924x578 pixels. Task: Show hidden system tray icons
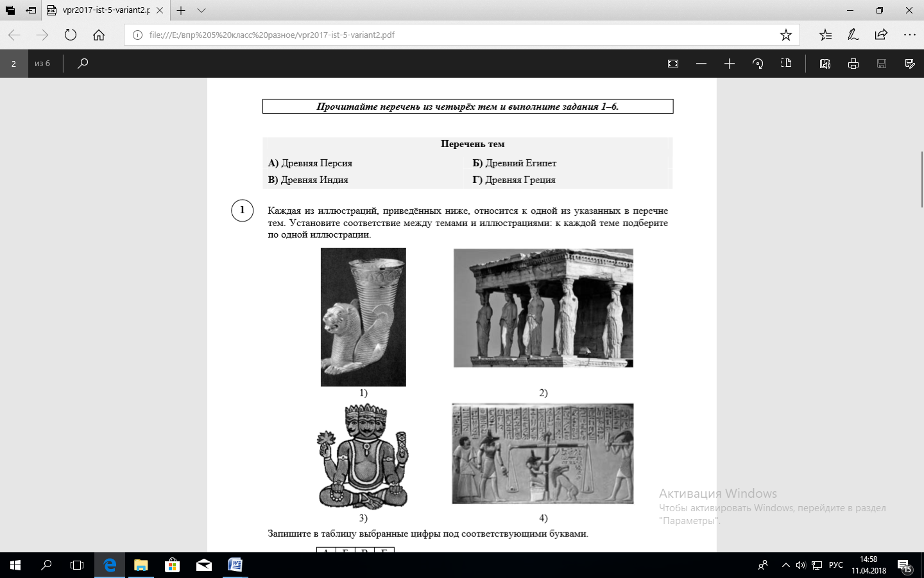(x=785, y=565)
